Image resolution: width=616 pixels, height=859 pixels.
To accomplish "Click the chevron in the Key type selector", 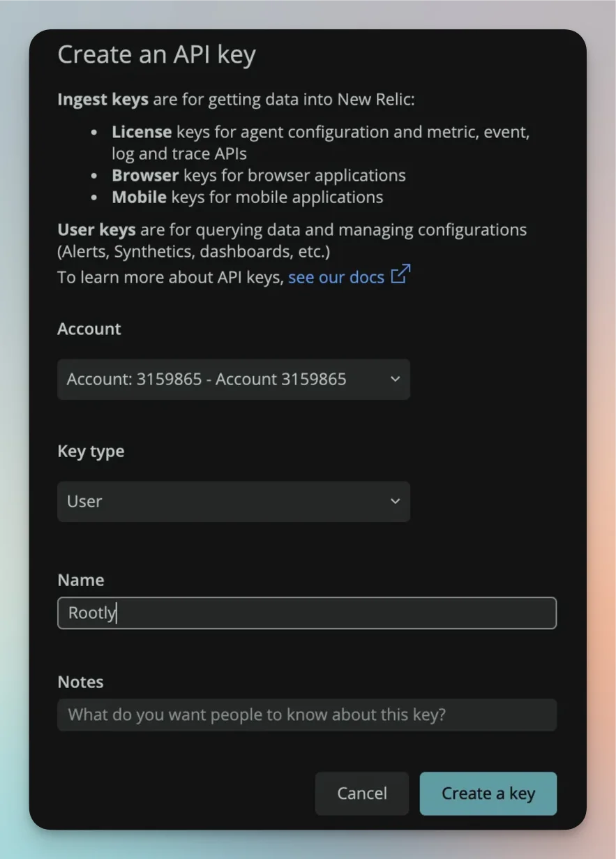I will (395, 501).
